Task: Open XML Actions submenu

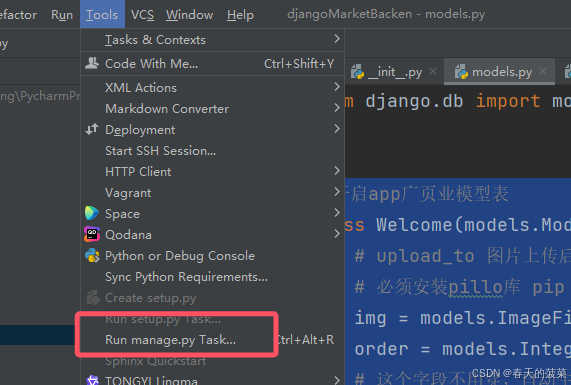Action: click(212, 87)
